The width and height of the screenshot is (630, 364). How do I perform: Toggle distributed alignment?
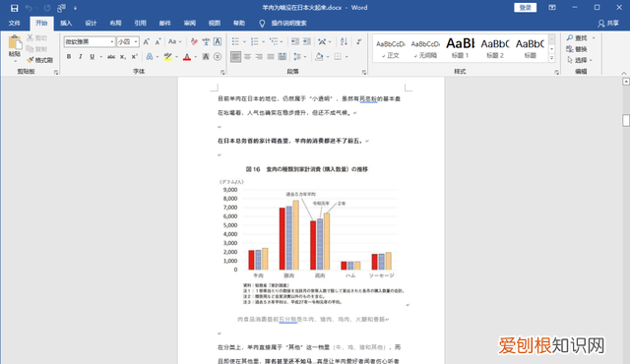283,57
